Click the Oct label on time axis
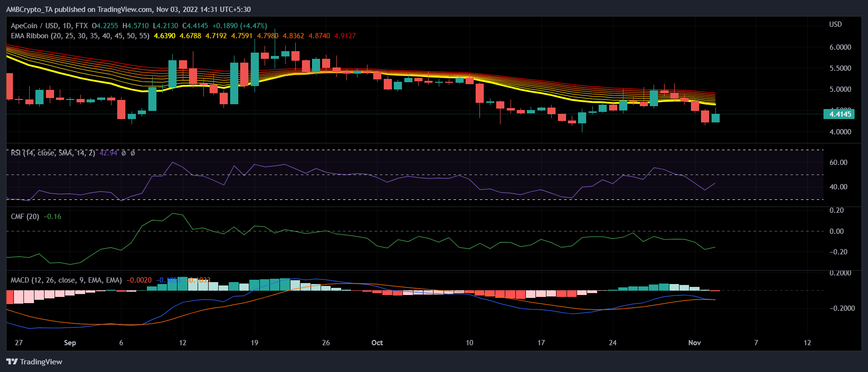The image size is (868, 372). (377, 343)
